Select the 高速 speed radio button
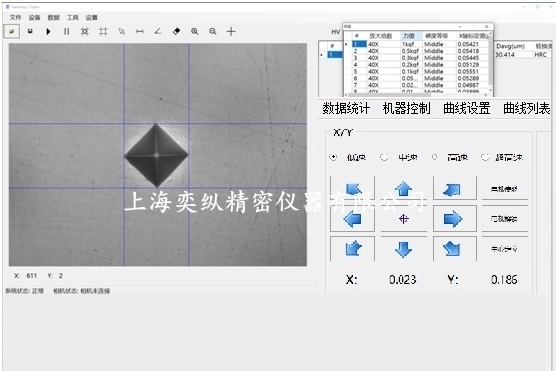 [x=434, y=157]
